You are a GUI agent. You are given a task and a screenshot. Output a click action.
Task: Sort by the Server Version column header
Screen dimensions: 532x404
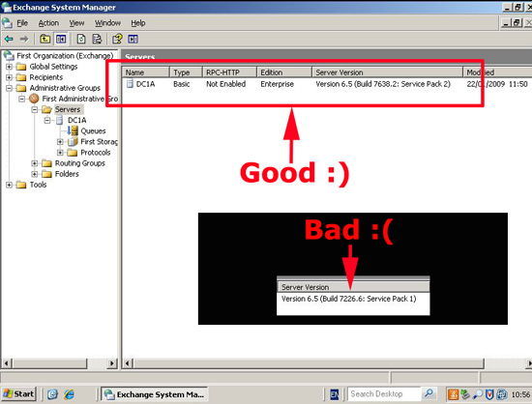point(388,72)
